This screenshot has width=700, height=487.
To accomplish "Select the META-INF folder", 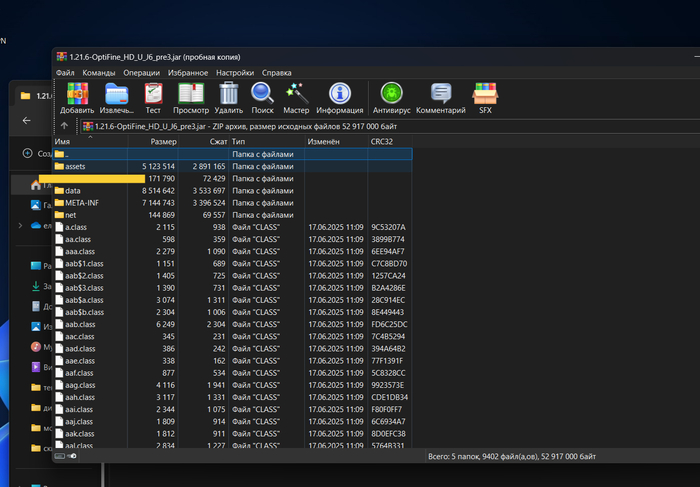I will coord(82,202).
